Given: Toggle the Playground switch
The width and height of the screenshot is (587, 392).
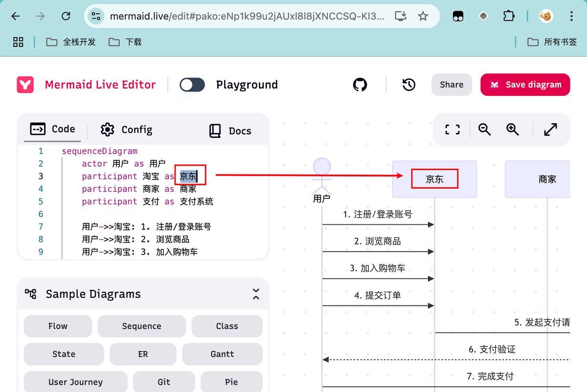Looking at the screenshot, I should pyautogui.click(x=192, y=85).
